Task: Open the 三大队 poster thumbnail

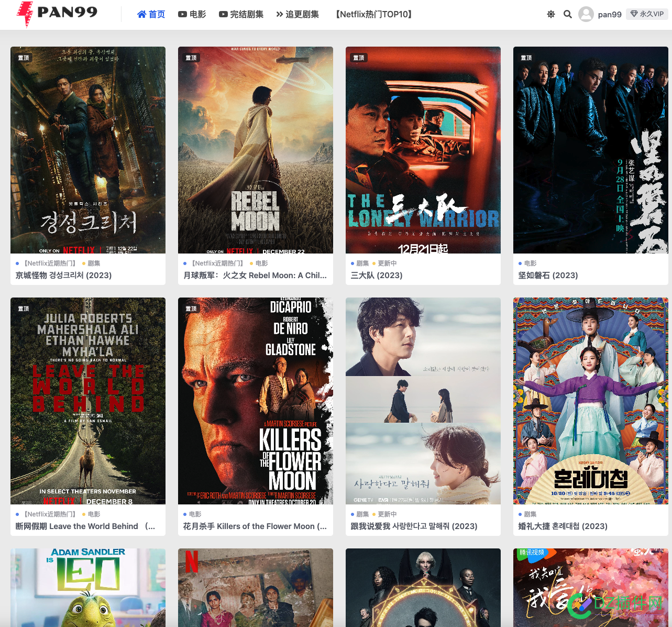Action: 423,150
